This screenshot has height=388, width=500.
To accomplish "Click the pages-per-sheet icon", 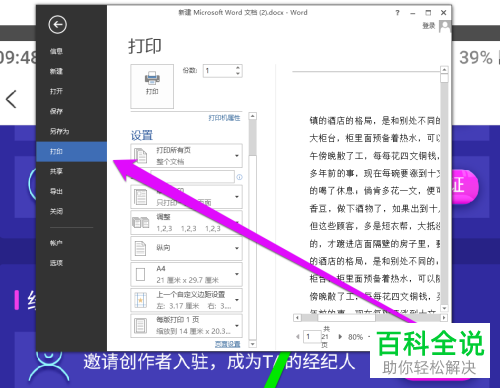I will 140,326.
